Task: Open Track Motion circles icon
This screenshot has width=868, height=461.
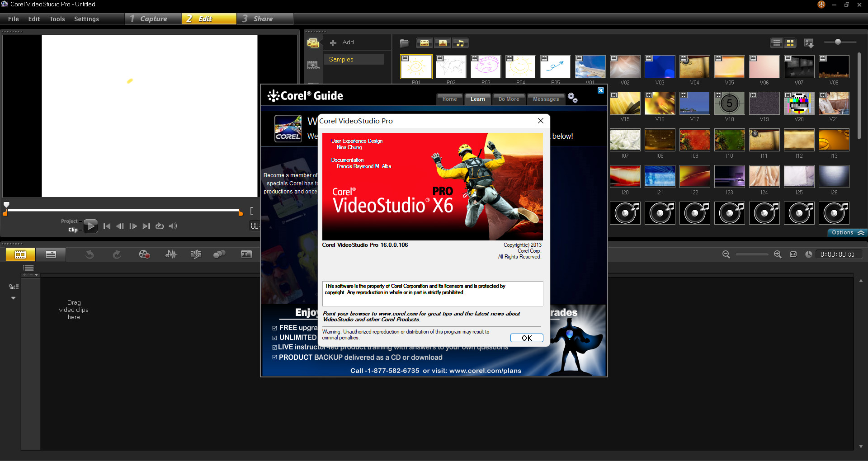Action: pos(219,254)
